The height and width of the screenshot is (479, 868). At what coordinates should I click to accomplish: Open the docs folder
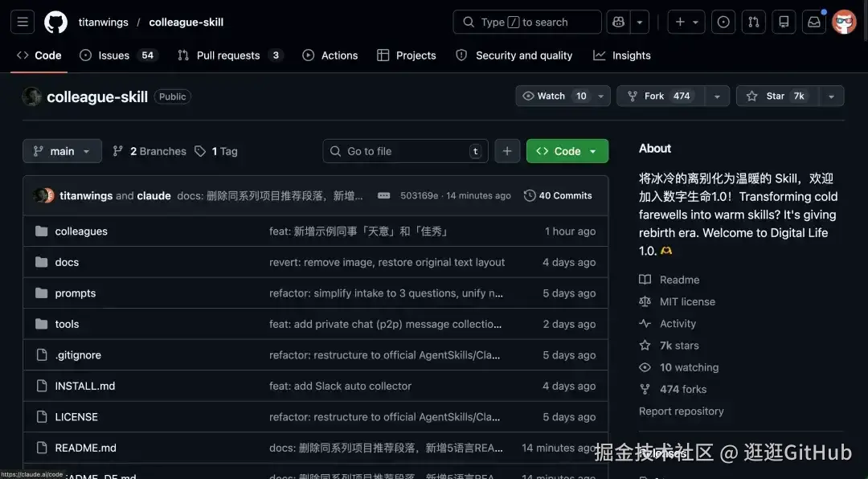click(x=67, y=262)
